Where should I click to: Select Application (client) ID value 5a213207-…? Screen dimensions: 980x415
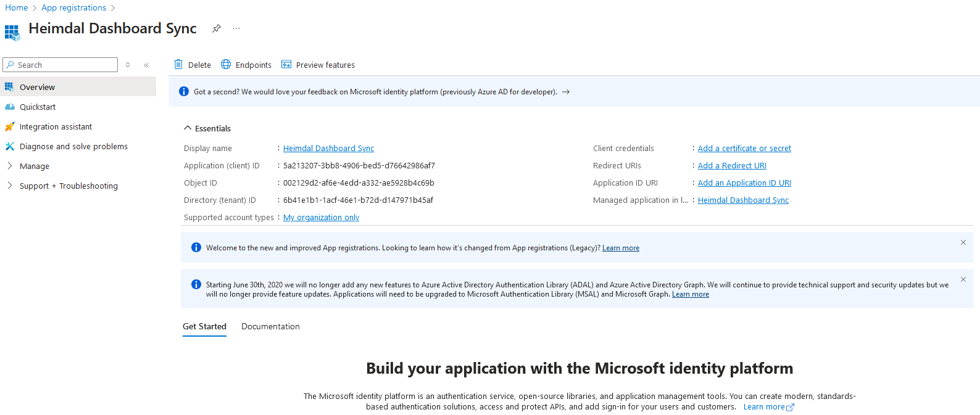(x=359, y=166)
